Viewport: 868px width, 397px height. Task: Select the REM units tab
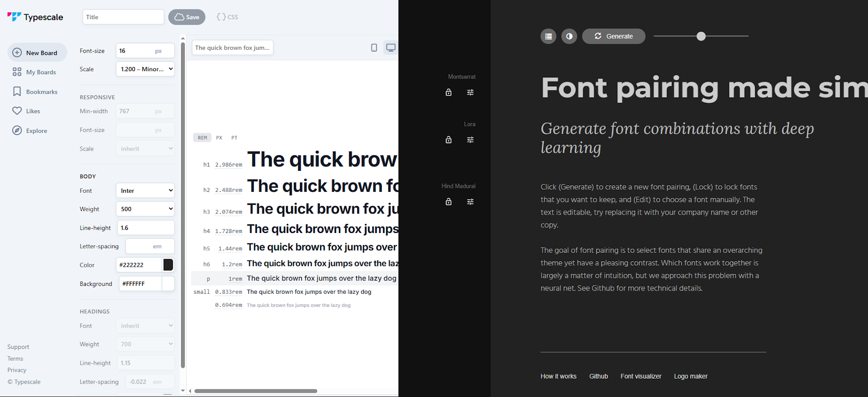point(202,138)
